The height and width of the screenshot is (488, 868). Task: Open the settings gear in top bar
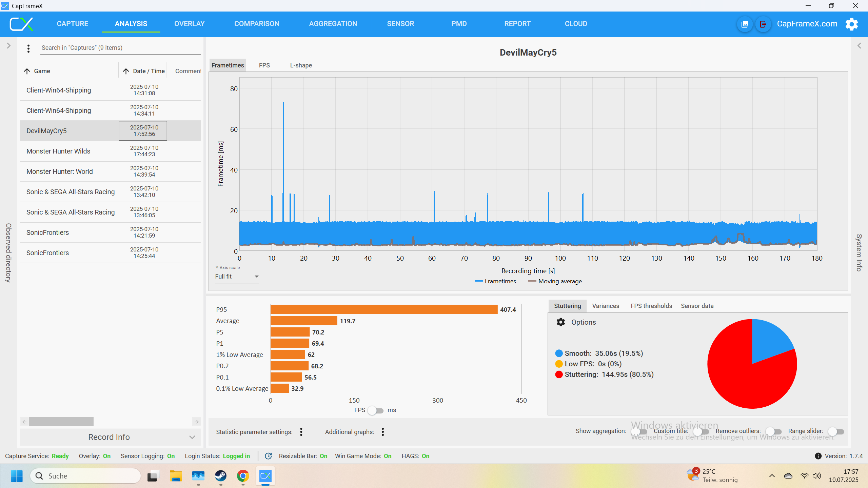click(x=851, y=24)
